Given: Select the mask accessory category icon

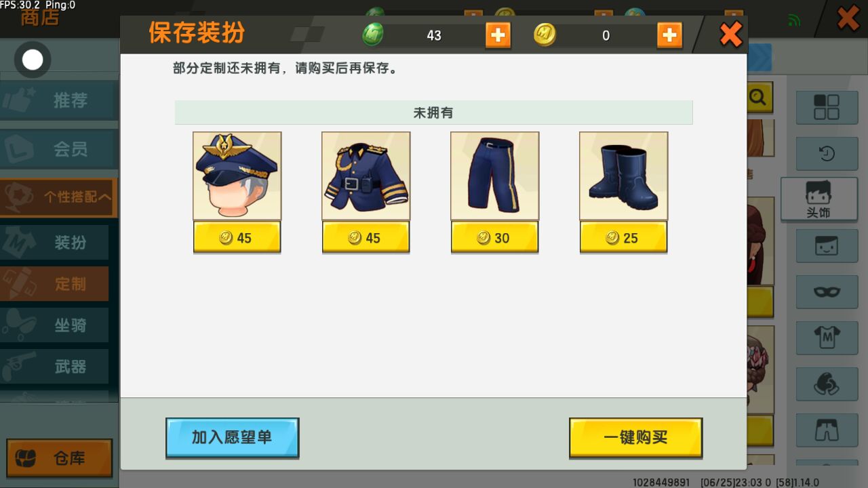Looking at the screenshot, I should tap(827, 292).
